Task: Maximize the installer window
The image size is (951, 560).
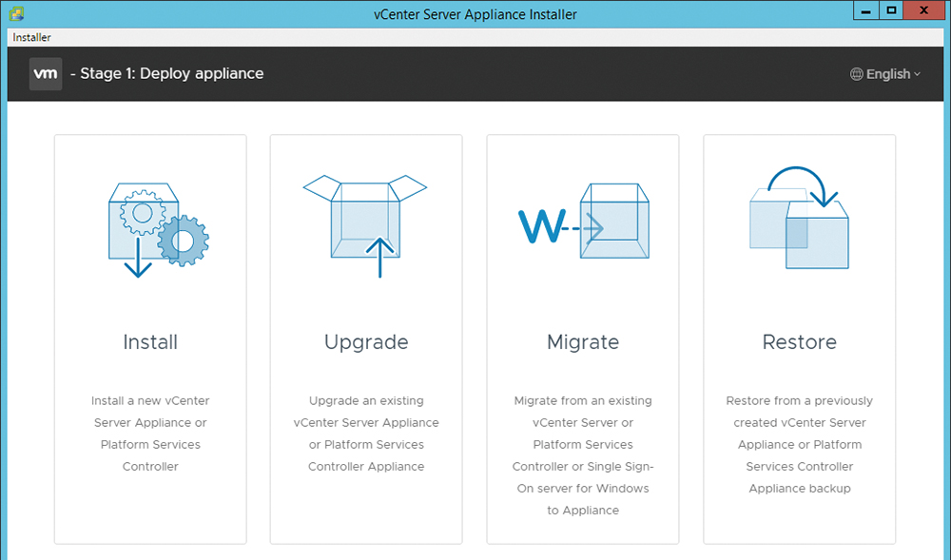Action: [x=891, y=10]
